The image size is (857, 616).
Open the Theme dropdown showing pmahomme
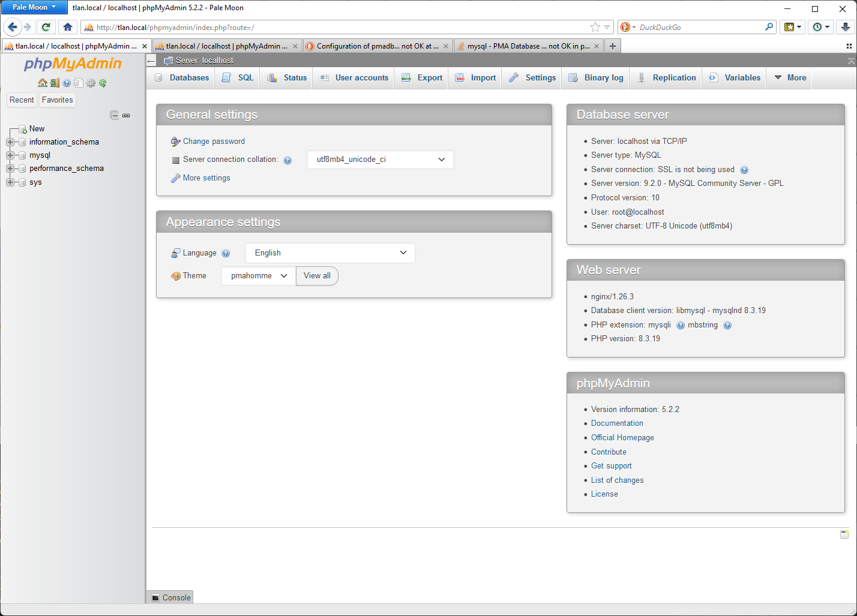tap(258, 276)
